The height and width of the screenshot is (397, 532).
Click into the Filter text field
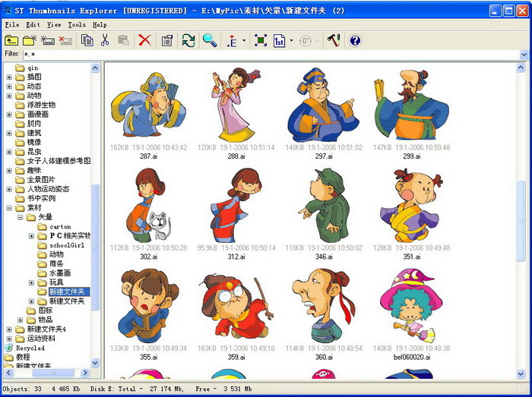[x=271, y=54]
